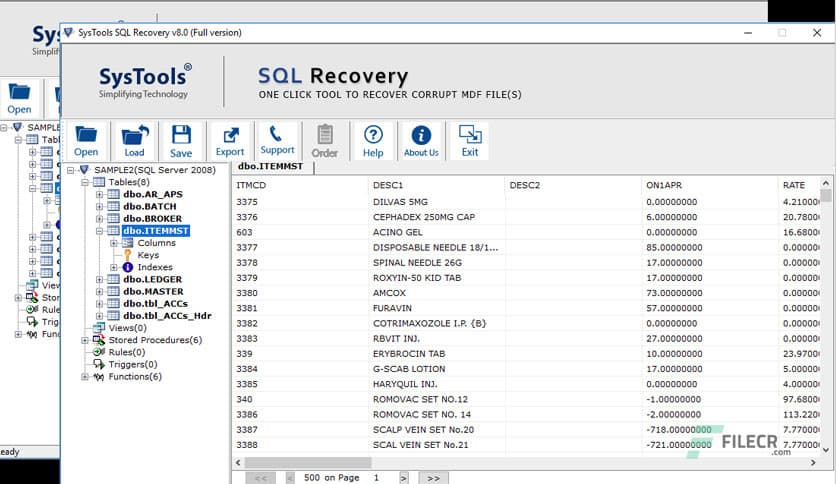Click the Triggers(0) icon
836x484 pixels.
(99, 364)
